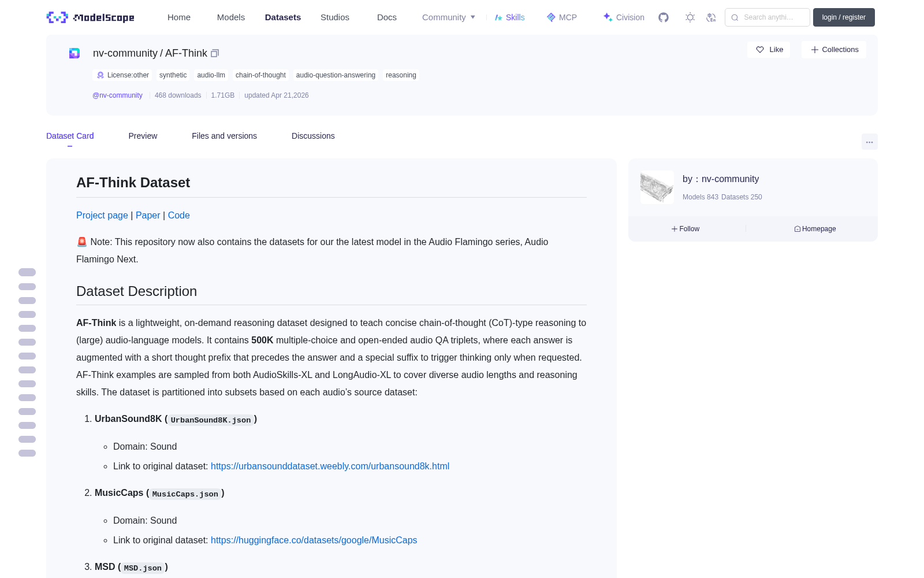Image resolution: width=924 pixels, height=578 pixels.
Task: Click the 1.71GB size text
Action: [223, 95]
